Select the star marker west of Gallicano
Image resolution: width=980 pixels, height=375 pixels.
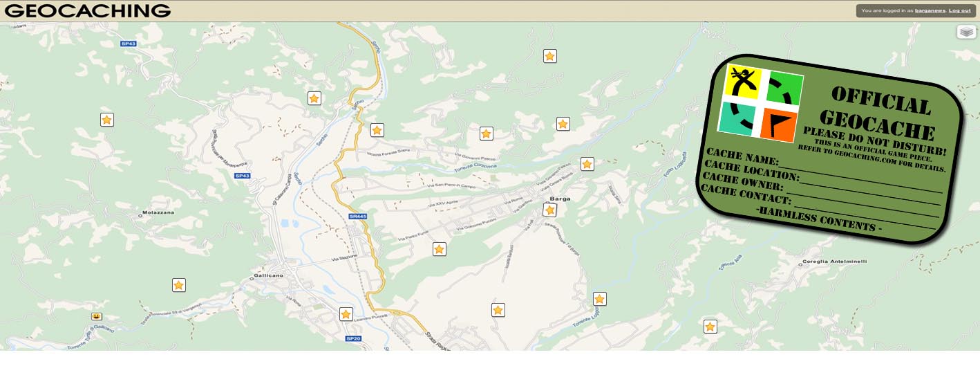click(x=178, y=285)
